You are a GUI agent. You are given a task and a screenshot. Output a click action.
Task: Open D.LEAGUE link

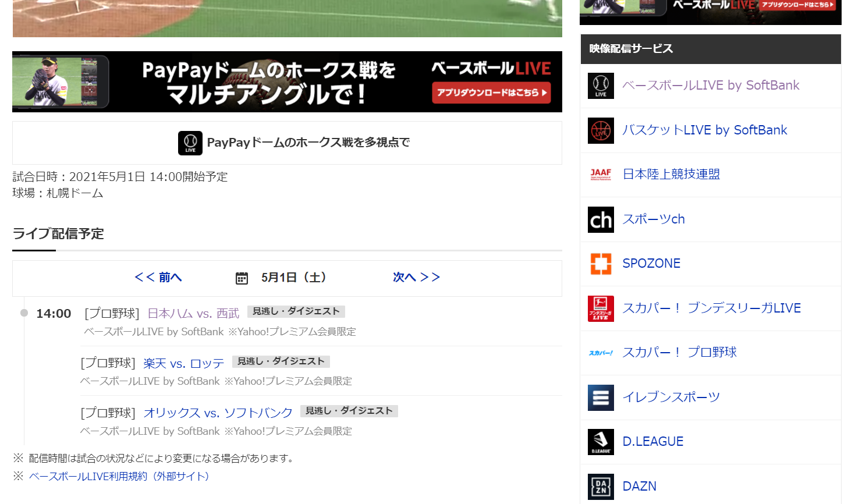pyautogui.click(x=653, y=441)
